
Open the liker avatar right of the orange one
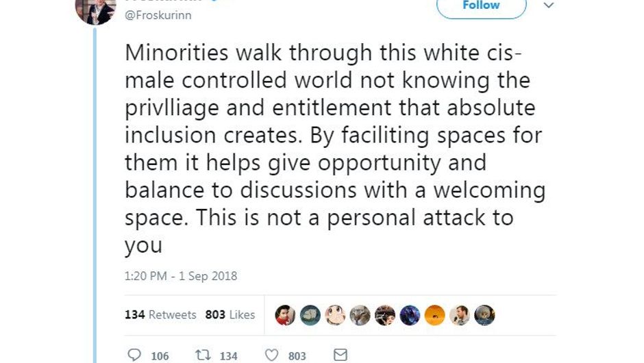click(x=460, y=315)
